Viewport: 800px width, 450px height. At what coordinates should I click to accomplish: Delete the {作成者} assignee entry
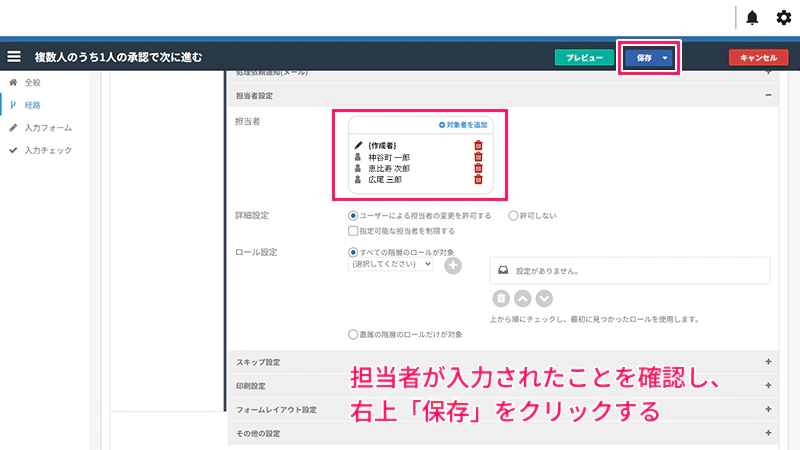click(478, 145)
